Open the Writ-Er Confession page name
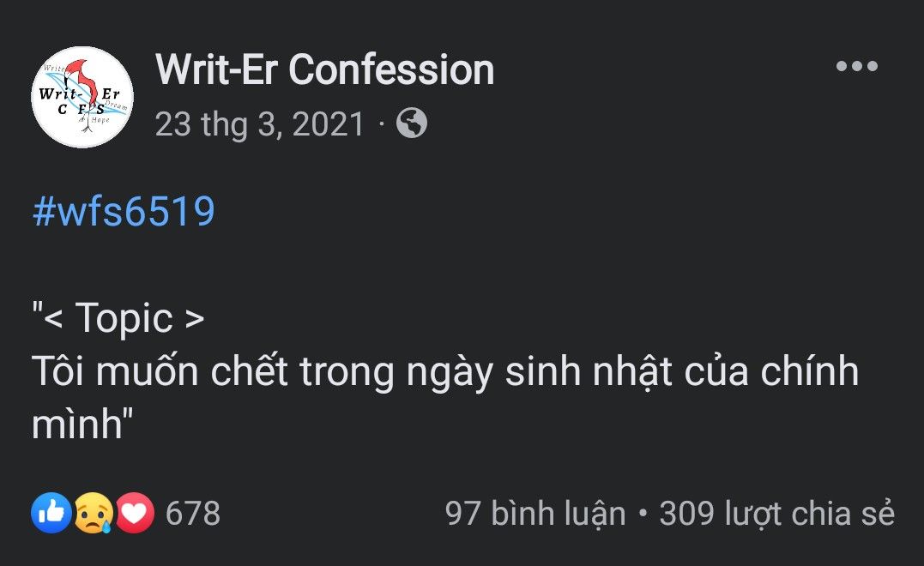Image resolution: width=924 pixels, height=566 pixels. [324, 69]
